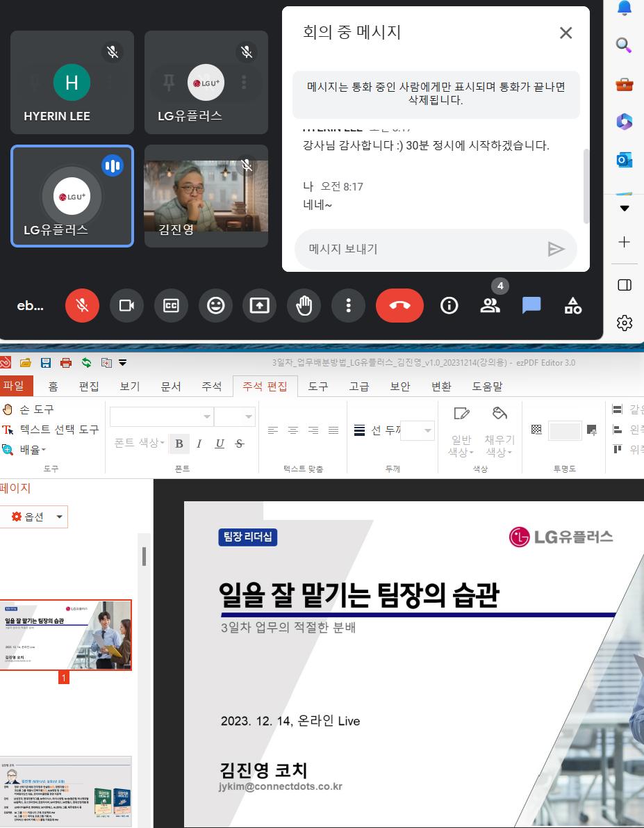Open the 배율 zoom dropdown

[x=24, y=449]
